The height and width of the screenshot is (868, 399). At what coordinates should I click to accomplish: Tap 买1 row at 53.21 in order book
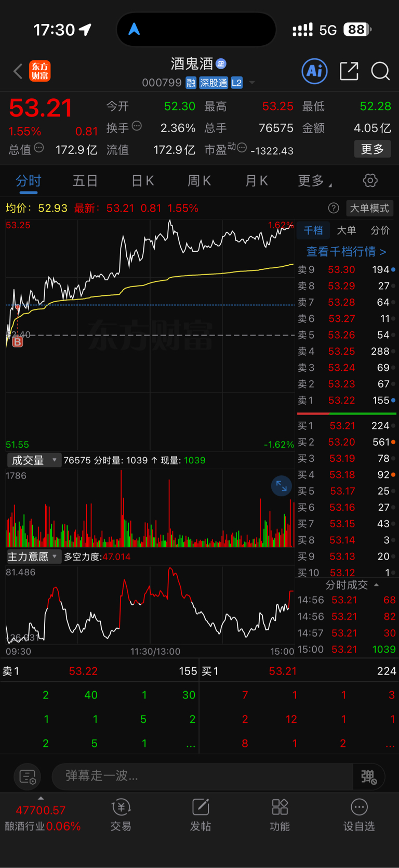(347, 426)
